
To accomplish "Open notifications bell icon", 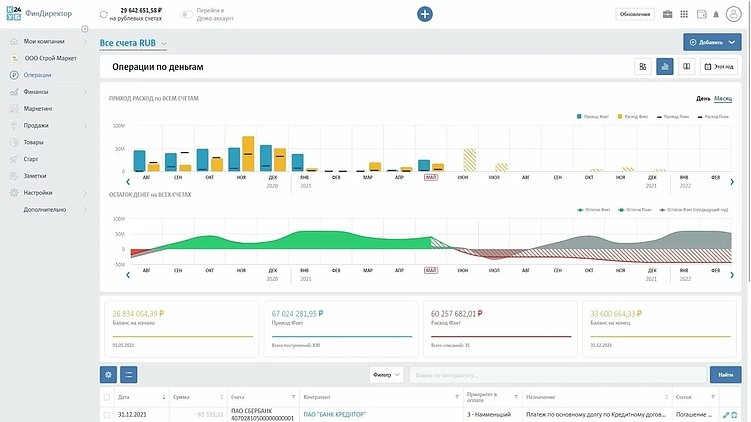I will pos(718,14).
